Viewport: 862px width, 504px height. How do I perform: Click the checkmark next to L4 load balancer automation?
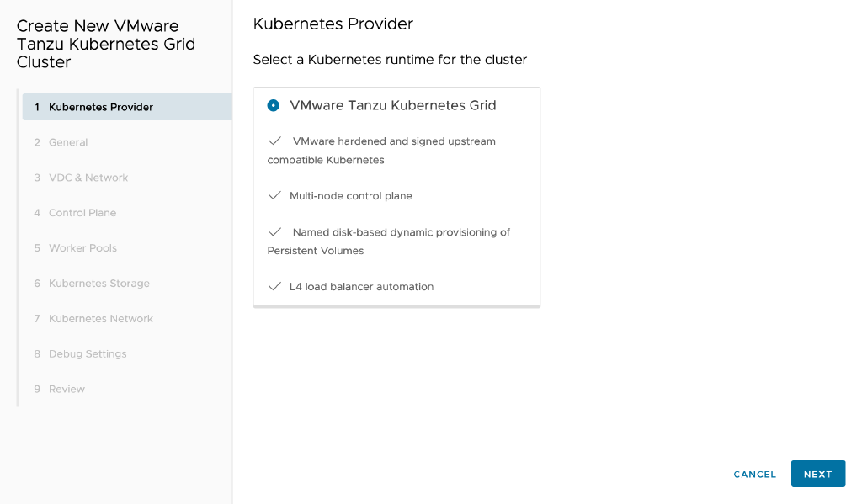[275, 286]
